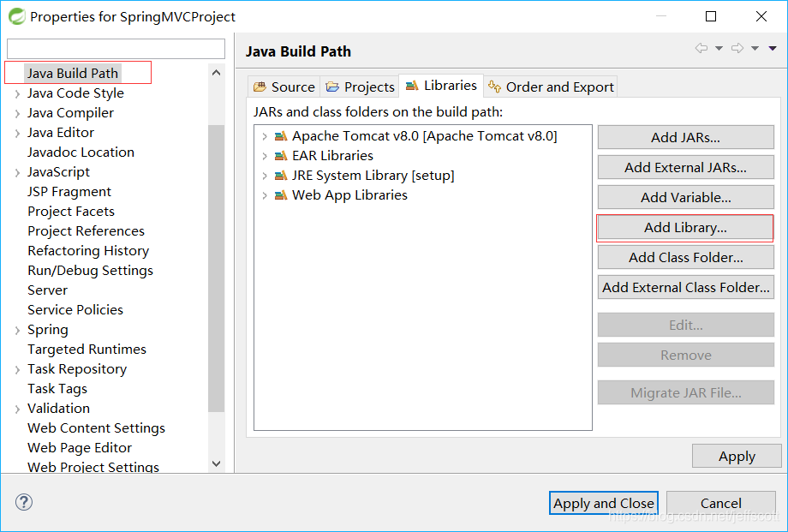Image resolution: width=788 pixels, height=532 pixels.
Task: Select Web Page Editor in sidebar
Action: pyautogui.click(x=80, y=447)
